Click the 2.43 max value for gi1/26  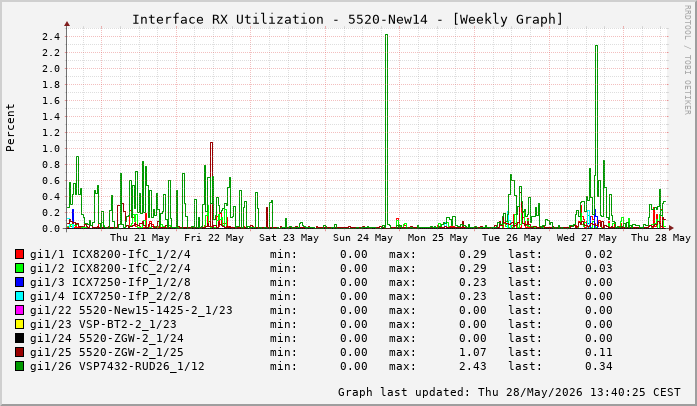point(473,366)
